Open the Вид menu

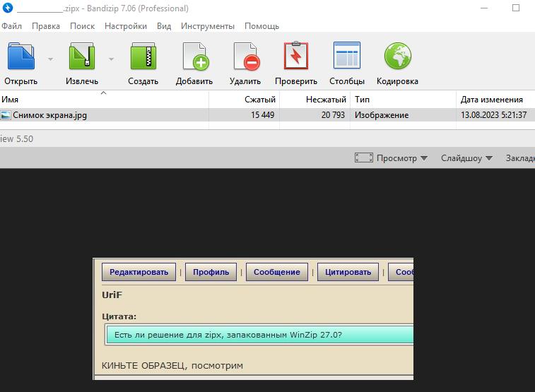pyautogui.click(x=164, y=26)
